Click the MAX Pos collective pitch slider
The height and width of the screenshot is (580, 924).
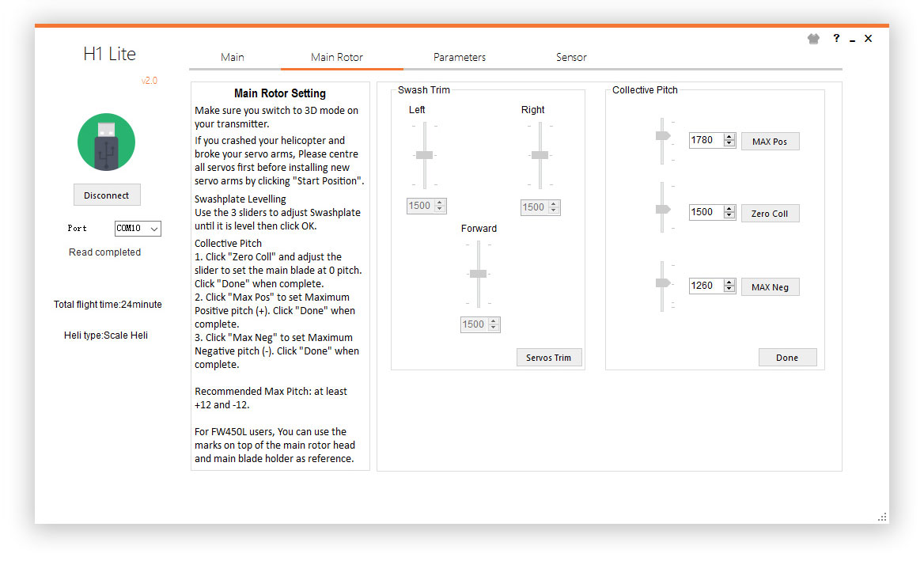coord(662,136)
